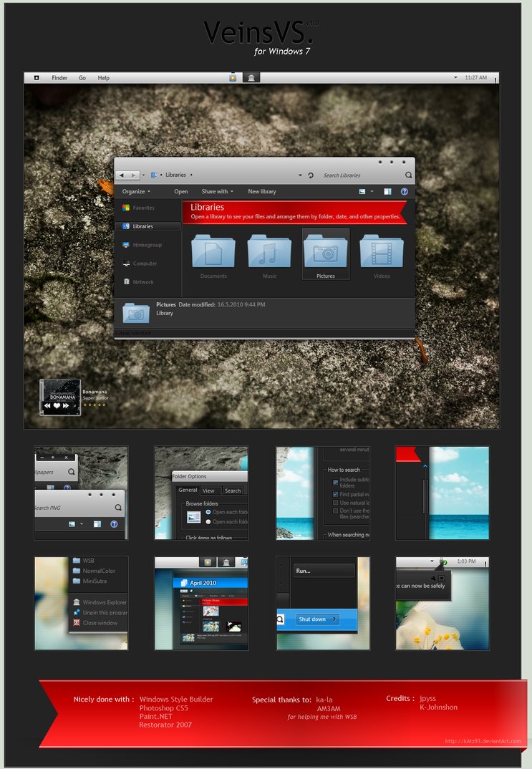Click the 11:27 AM clock
This screenshot has width=532, height=769.
(x=475, y=77)
